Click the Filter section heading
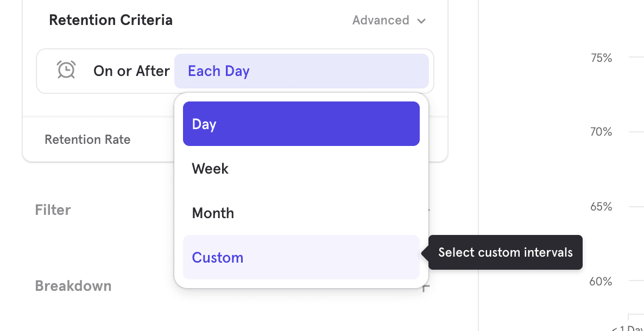644x331 pixels. click(x=52, y=210)
